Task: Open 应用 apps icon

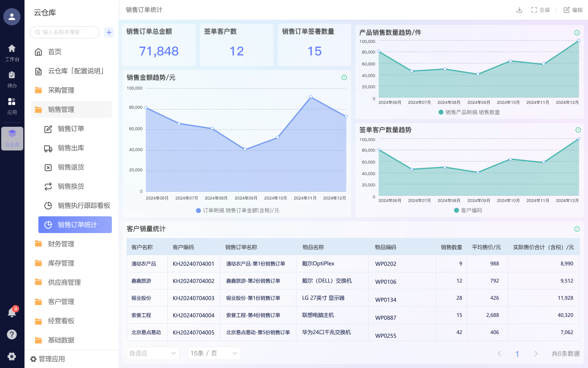Action: 12,106
